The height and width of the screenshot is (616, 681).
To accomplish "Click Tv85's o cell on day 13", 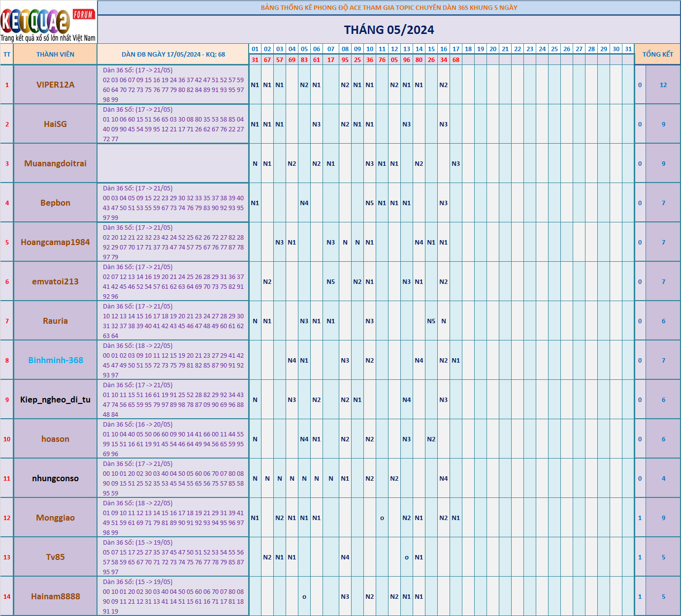I will point(407,557).
